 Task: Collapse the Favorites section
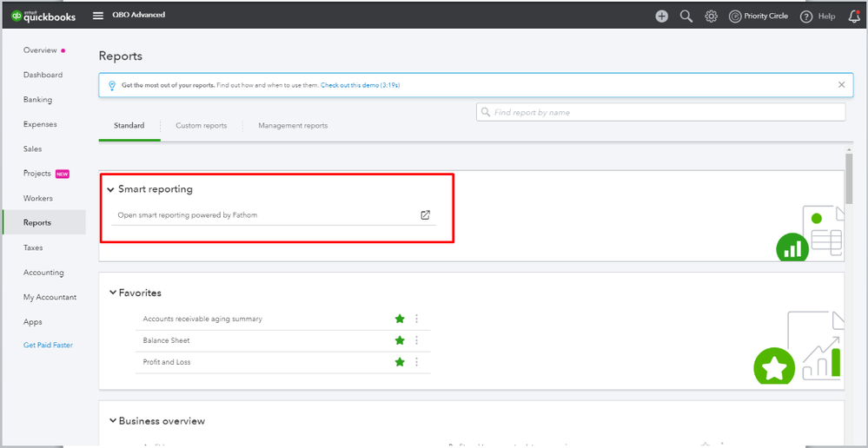pyautogui.click(x=113, y=293)
